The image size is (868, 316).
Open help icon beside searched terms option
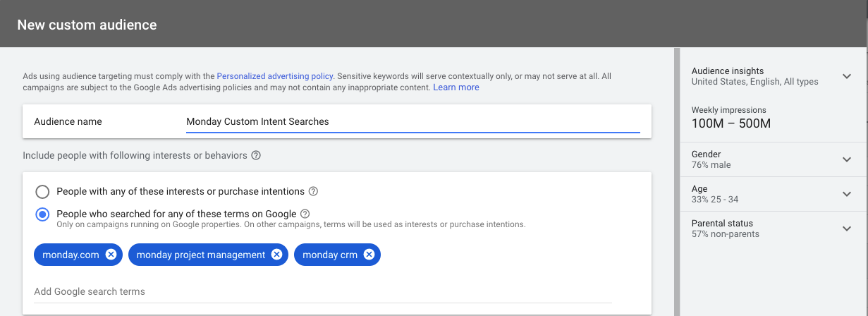click(x=305, y=214)
